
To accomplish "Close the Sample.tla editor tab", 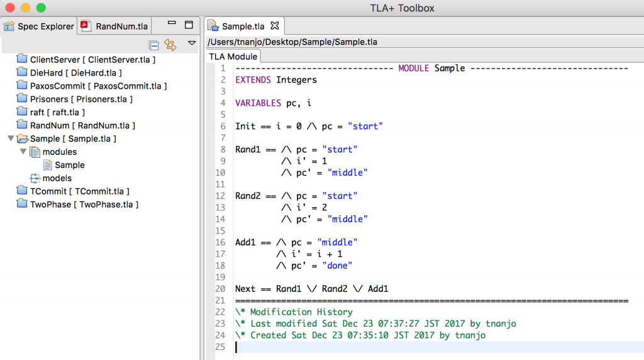I will [x=275, y=26].
